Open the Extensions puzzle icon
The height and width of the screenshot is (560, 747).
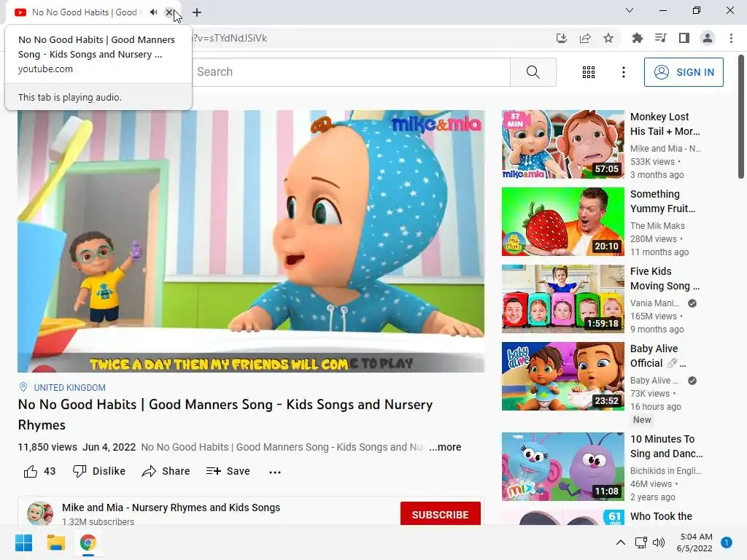(638, 38)
